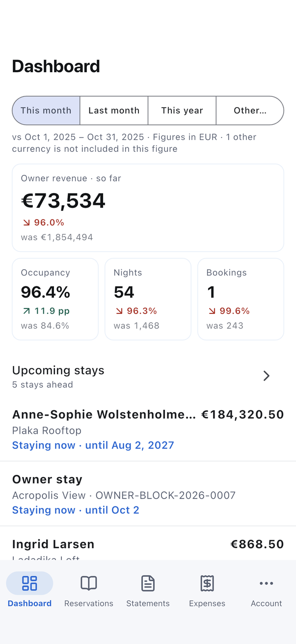Tap the Statements tab label

click(148, 603)
